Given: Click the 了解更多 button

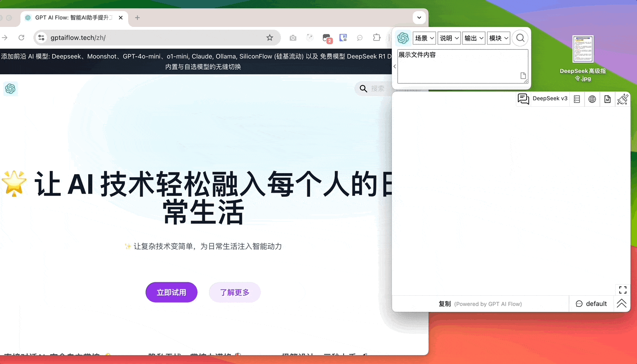Looking at the screenshot, I should tap(234, 292).
